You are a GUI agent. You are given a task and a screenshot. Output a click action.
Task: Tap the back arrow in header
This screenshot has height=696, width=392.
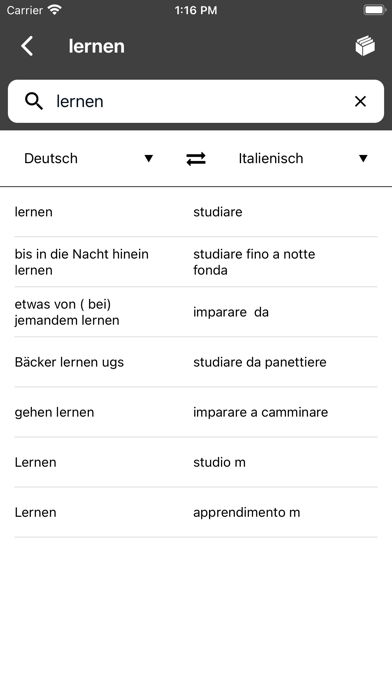pyautogui.click(x=27, y=46)
